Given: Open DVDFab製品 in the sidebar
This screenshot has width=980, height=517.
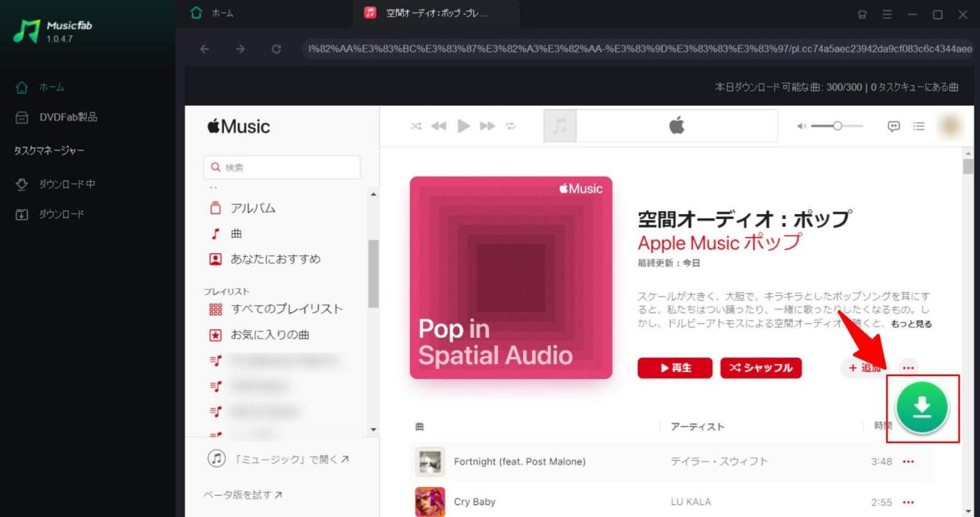Looking at the screenshot, I should [57, 117].
